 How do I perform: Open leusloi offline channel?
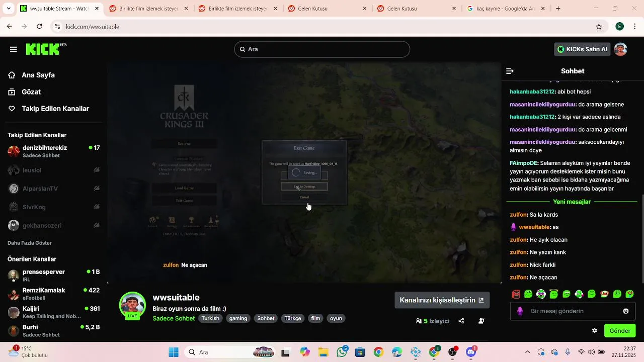[x=53, y=170]
